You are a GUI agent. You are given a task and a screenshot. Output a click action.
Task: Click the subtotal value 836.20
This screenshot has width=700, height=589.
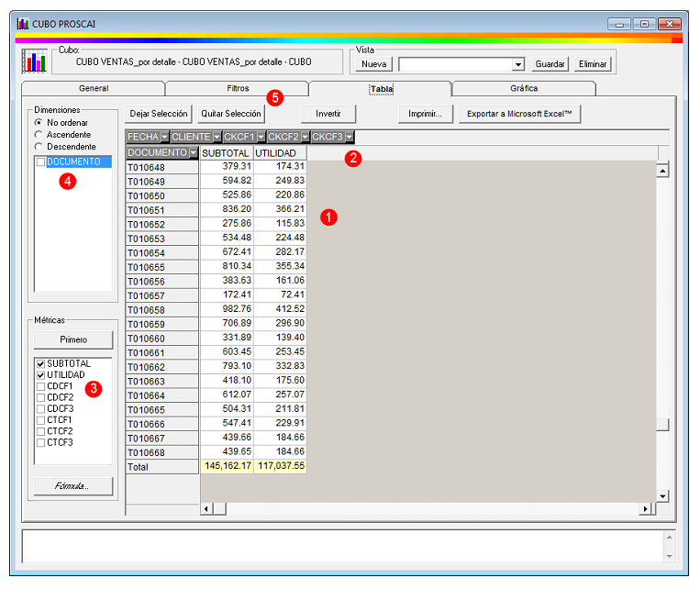point(227,209)
